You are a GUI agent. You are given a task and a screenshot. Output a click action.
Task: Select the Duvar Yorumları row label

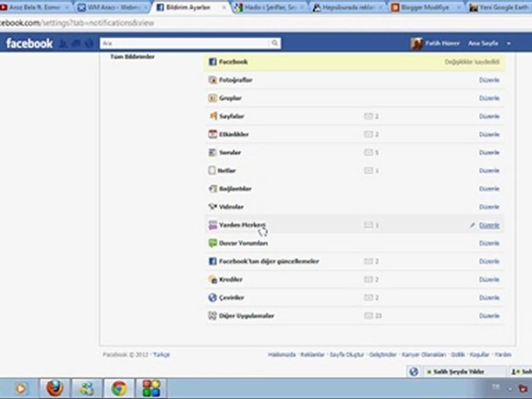(243, 243)
